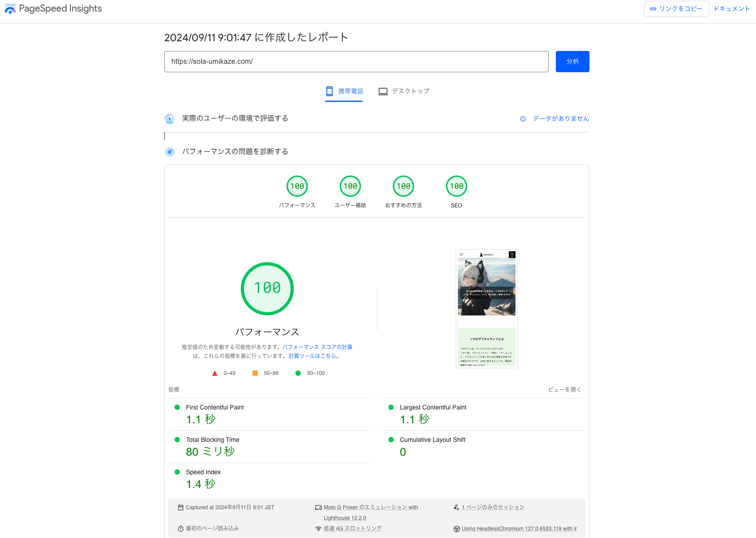Open the パフォーマンス スコアの計算 link
Viewport: 756px width, 538px height.
point(318,347)
